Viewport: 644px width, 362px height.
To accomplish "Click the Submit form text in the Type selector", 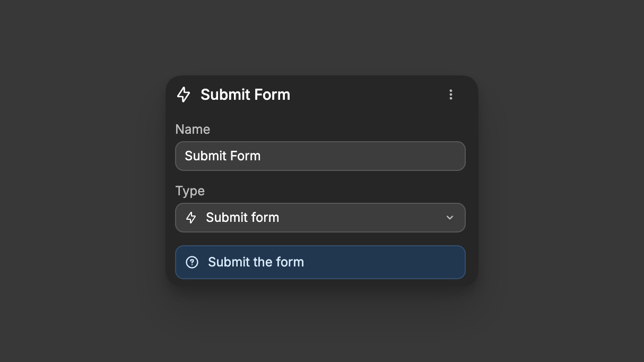I will pyautogui.click(x=242, y=218).
